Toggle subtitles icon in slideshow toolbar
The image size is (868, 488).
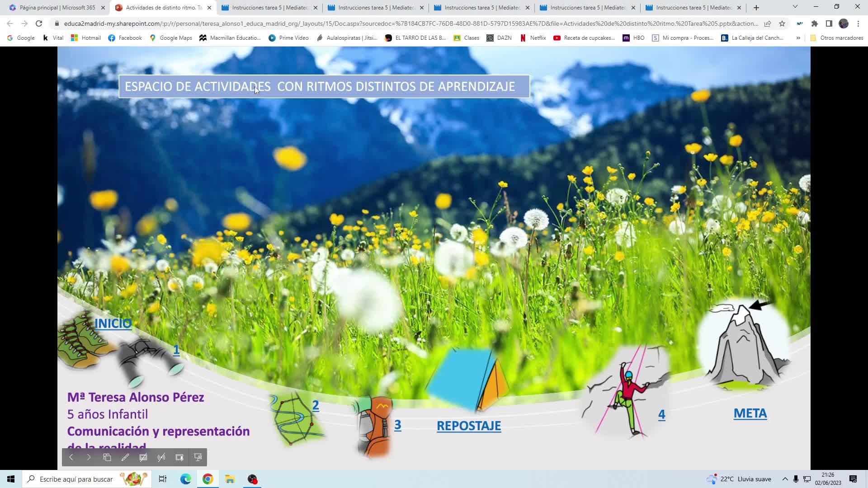point(143,457)
